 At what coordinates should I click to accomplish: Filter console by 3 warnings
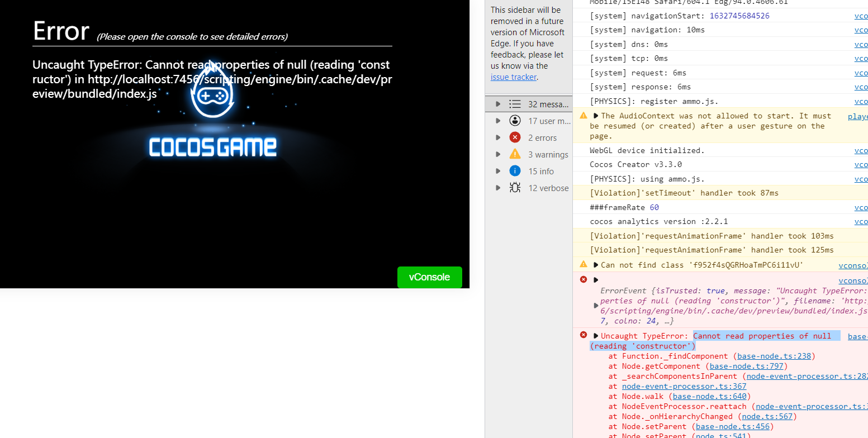pos(529,154)
